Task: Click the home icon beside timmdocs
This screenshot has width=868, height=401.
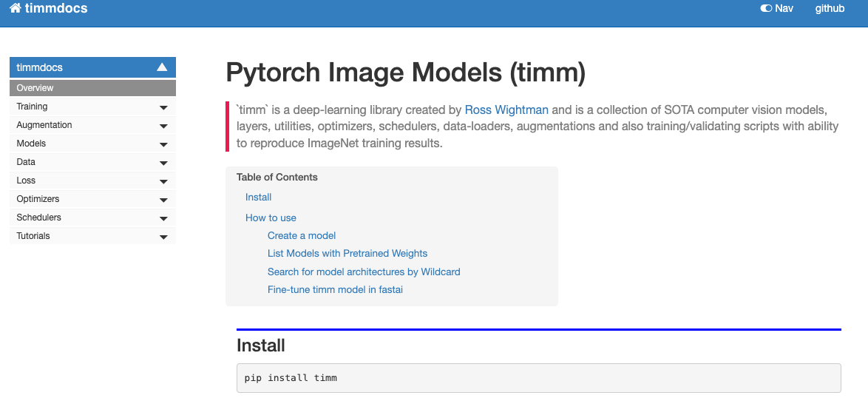Action: pyautogui.click(x=16, y=8)
